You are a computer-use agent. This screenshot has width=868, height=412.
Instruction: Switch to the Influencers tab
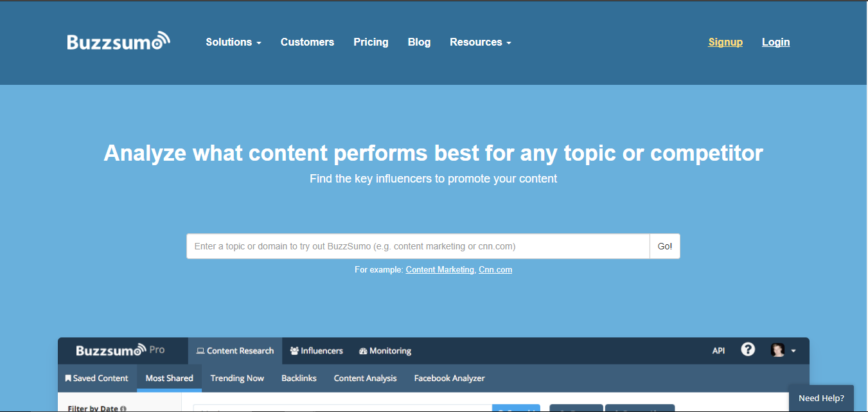tap(316, 351)
